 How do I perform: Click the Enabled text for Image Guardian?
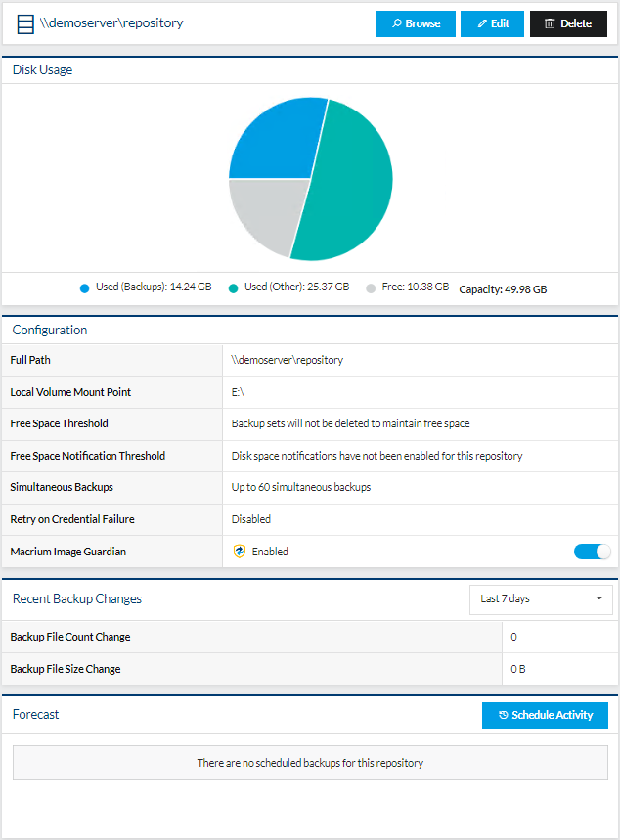[x=270, y=552]
